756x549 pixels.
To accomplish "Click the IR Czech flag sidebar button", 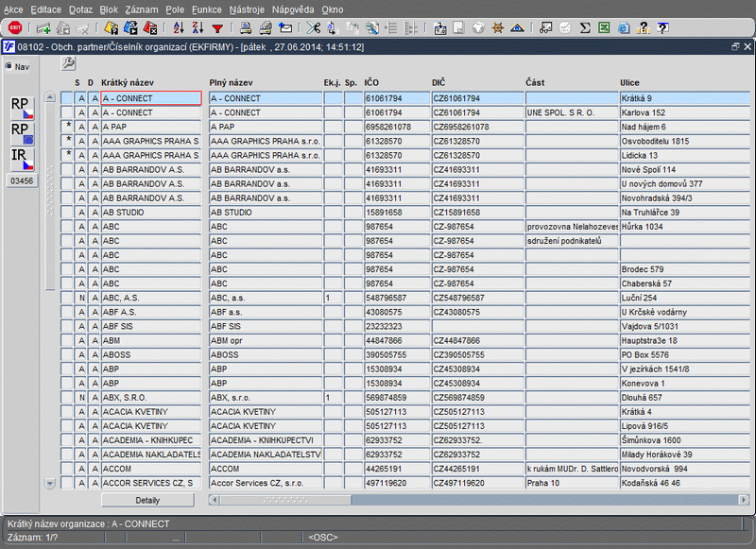I will pos(22,160).
